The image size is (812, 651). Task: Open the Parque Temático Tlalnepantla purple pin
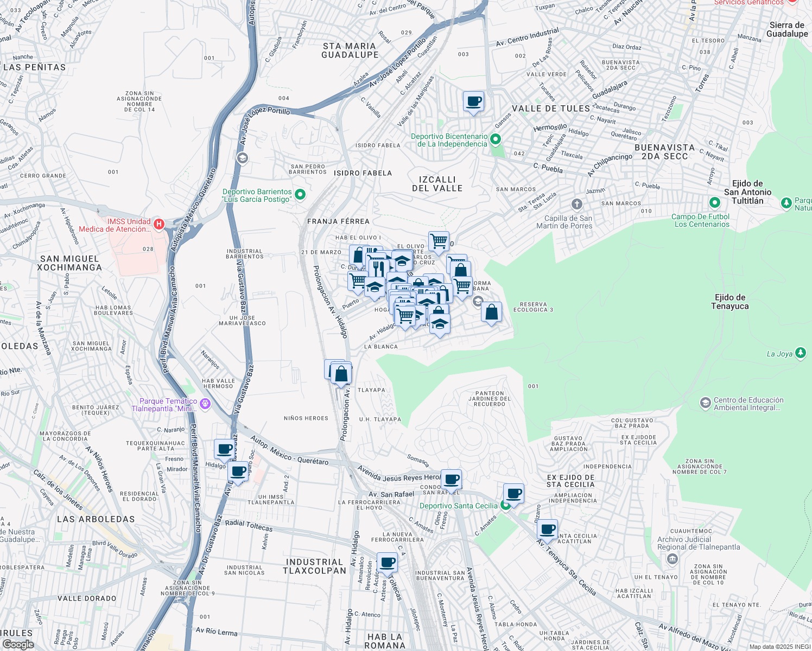205,404
